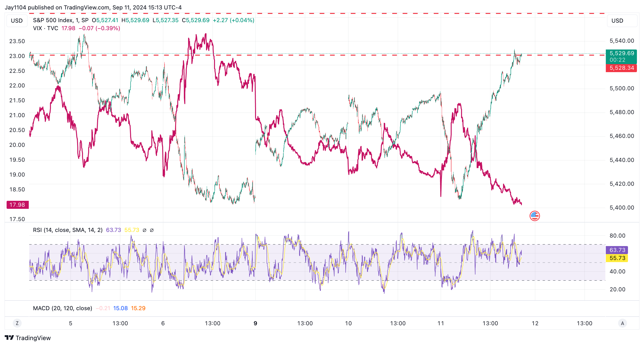Click date 5 on the time axis
The height and width of the screenshot is (346, 644).
(x=70, y=323)
